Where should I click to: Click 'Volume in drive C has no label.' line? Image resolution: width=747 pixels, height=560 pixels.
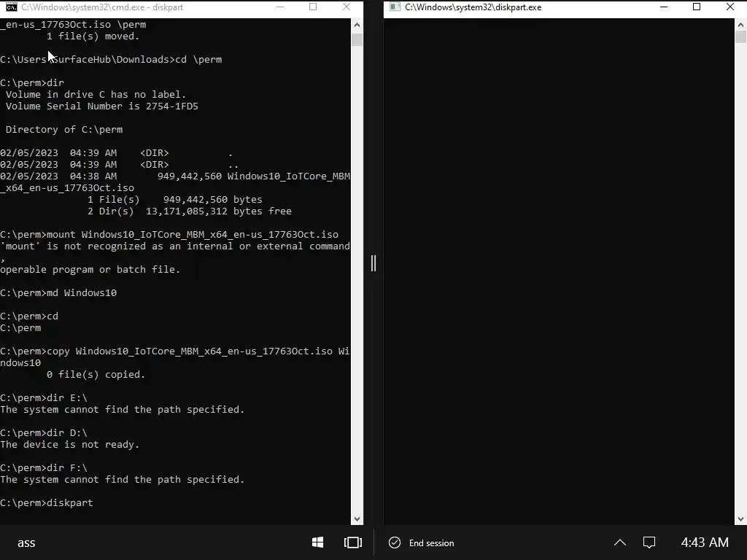click(96, 95)
